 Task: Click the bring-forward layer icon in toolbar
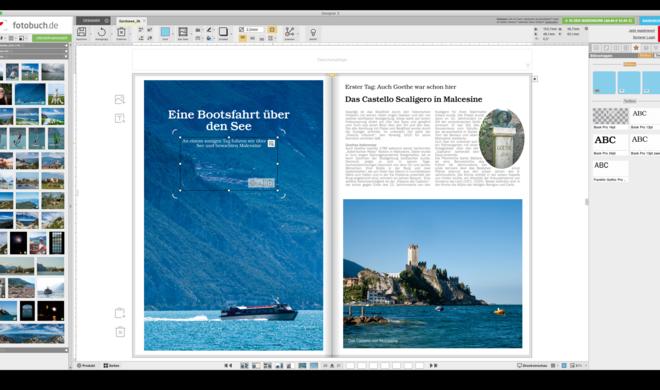141,30
